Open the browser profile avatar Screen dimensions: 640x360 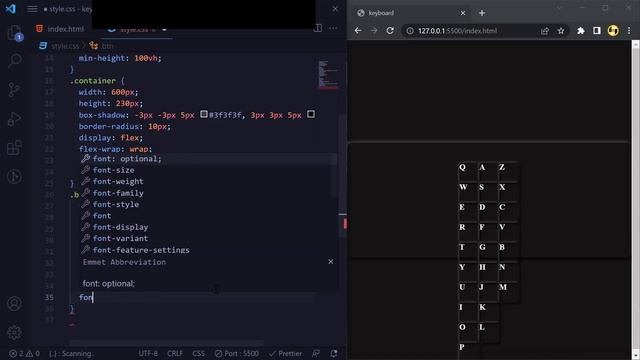(613, 31)
